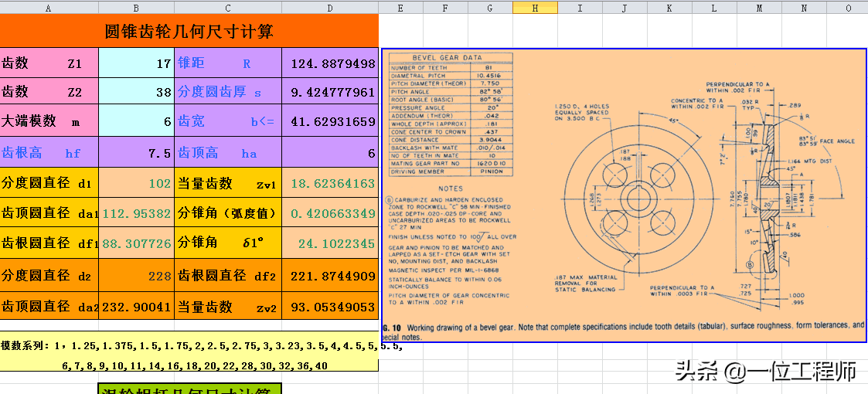Screen dimensions: 868x394
Task: Click the 分度圆齿厚 s value 9.424777961
Action: click(x=330, y=90)
